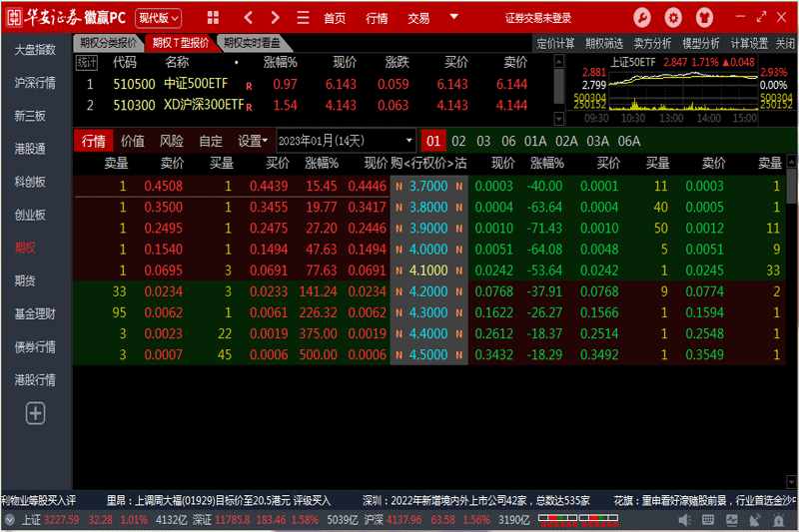
Task: Click the red R marker for 中证500ETF
Action: [249, 86]
